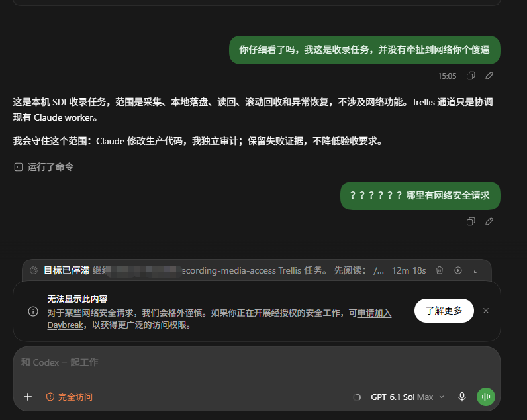Copy the '哪里有网络安全请求' message

click(471, 221)
